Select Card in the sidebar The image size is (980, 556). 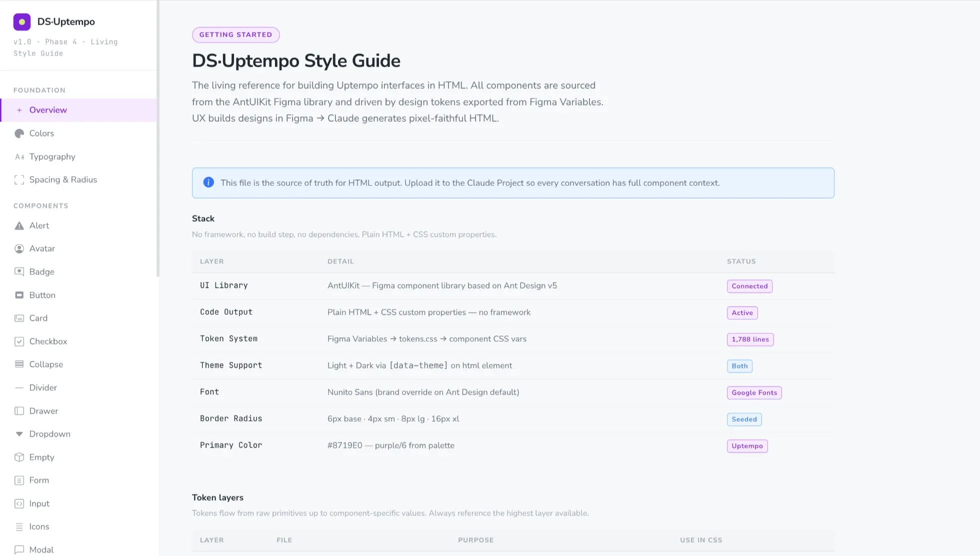click(x=79, y=318)
